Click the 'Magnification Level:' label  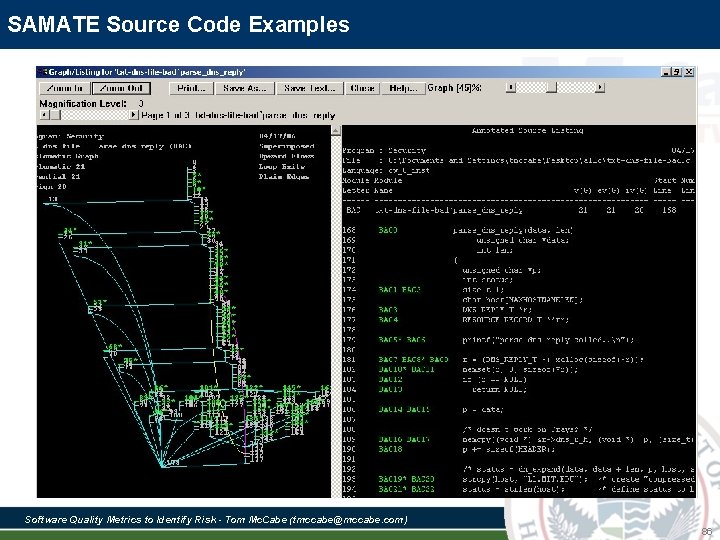[x=83, y=104]
